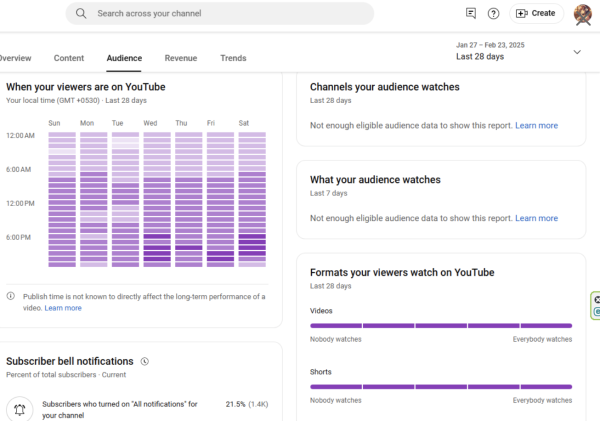Screen dimensions: 600x421
Task: Click Learn more under What your audience watches
Action: pyautogui.click(x=536, y=218)
